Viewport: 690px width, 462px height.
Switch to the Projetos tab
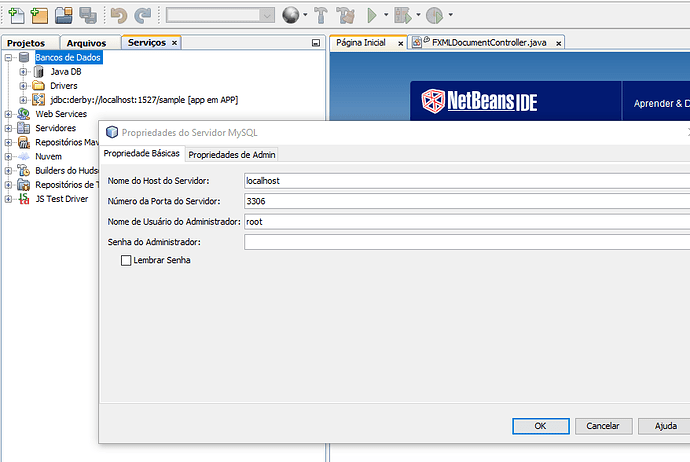(26, 43)
